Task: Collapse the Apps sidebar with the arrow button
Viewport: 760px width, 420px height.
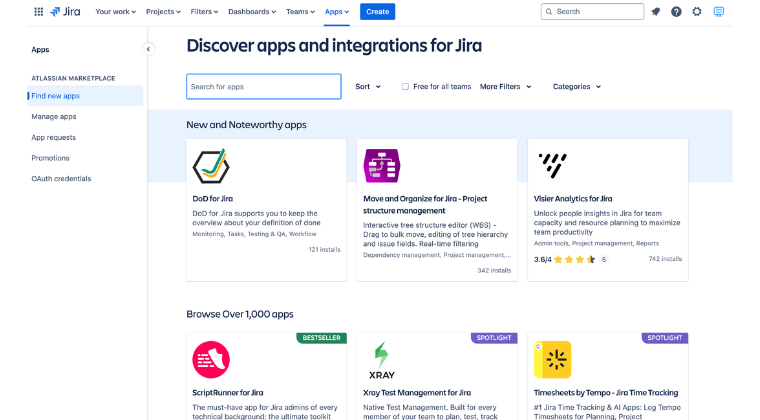Action: click(148, 49)
